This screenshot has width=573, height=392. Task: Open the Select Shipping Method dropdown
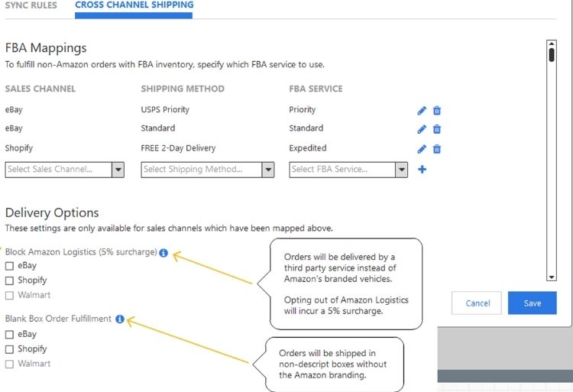(x=208, y=170)
